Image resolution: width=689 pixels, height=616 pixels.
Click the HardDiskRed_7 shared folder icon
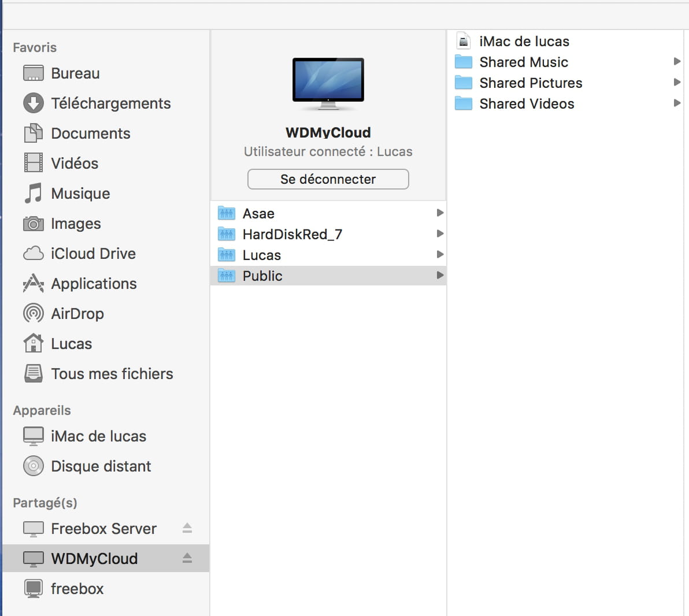point(227,234)
